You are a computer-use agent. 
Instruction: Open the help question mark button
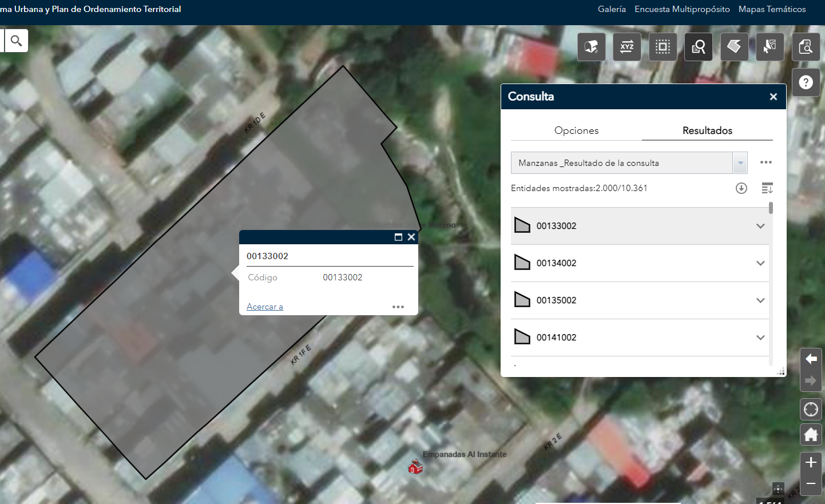point(806,82)
